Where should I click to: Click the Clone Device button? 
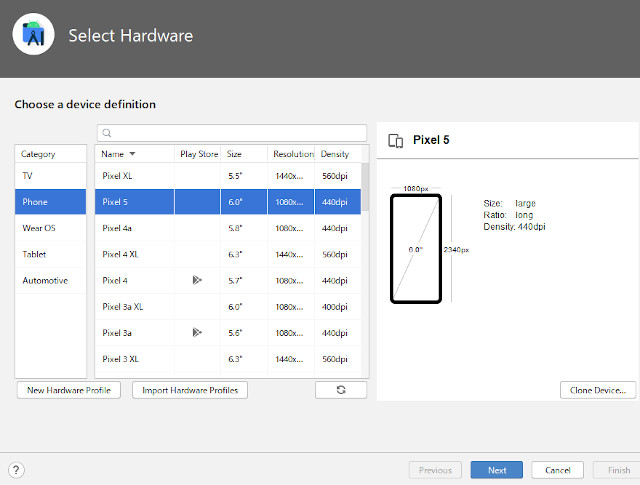pos(598,390)
